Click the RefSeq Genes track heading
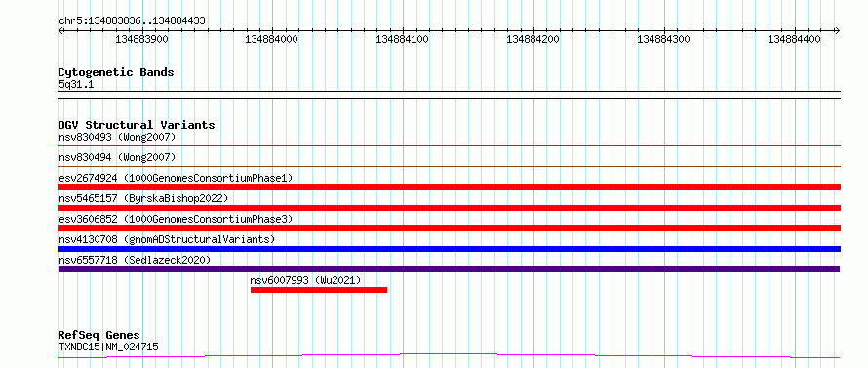The width and height of the screenshot is (868, 368). (99, 336)
